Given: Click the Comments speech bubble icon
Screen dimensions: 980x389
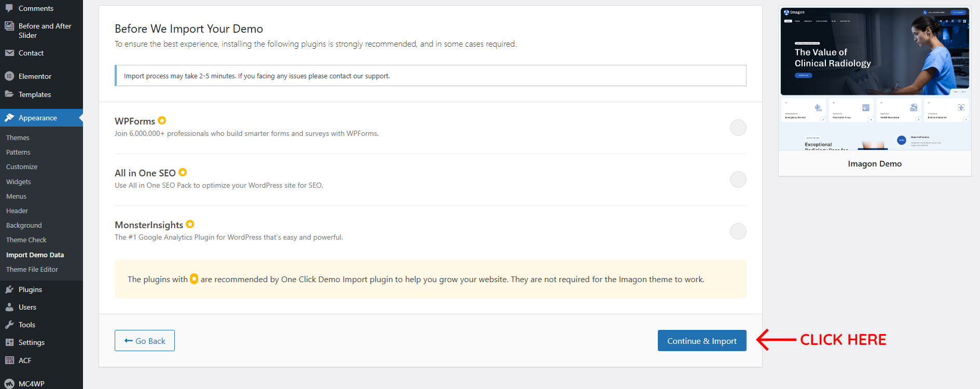Looking at the screenshot, I should coord(9,8).
